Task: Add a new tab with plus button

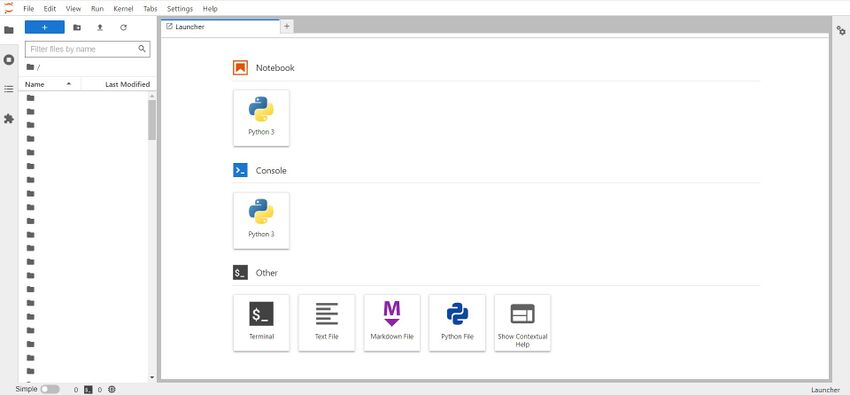Action: 287,26
